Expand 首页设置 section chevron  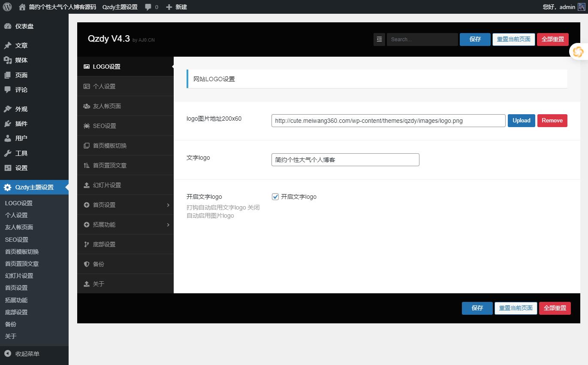coord(168,205)
